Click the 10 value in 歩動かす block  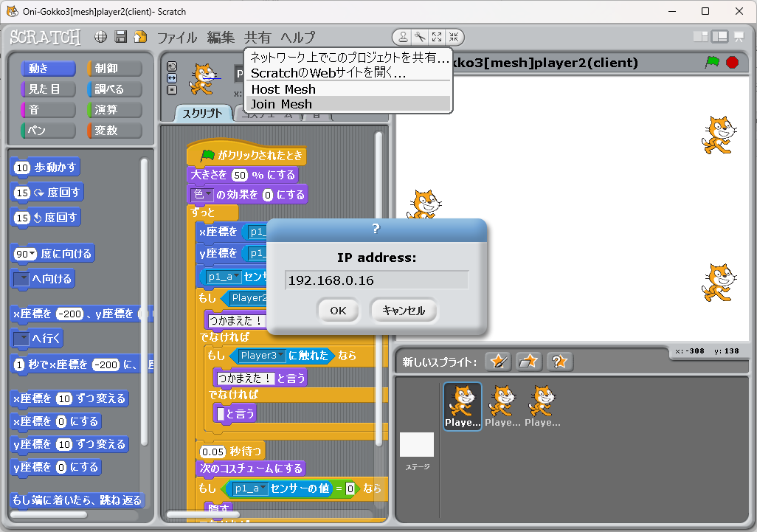(x=22, y=167)
